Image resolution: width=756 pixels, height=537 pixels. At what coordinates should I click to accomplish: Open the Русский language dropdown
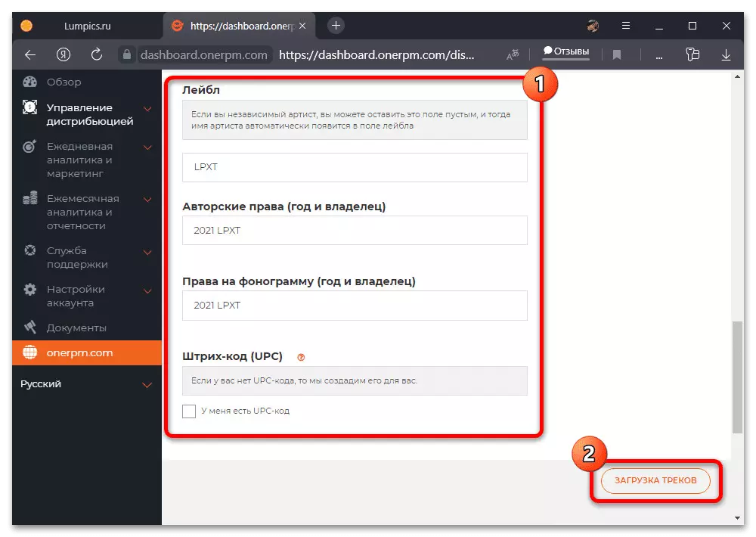click(x=87, y=384)
